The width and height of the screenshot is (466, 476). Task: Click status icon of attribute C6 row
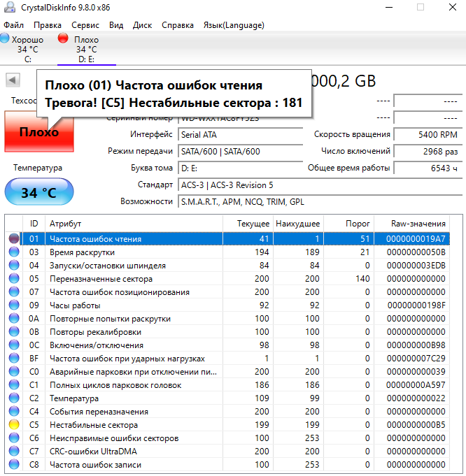point(14,438)
